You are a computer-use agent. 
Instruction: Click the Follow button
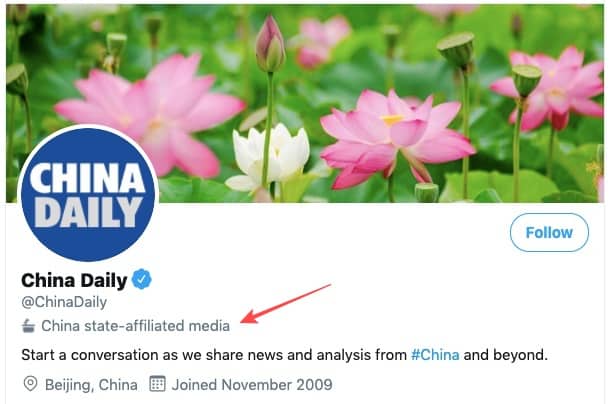pyautogui.click(x=549, y=233)
